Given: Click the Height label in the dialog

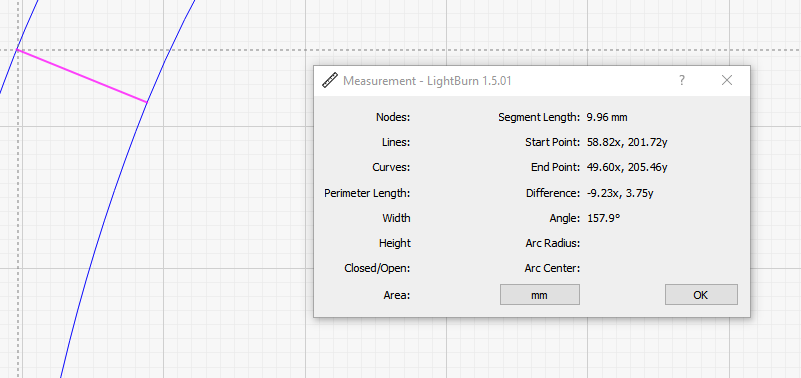Looking at the screenshot, I should [x=395, y=243].
